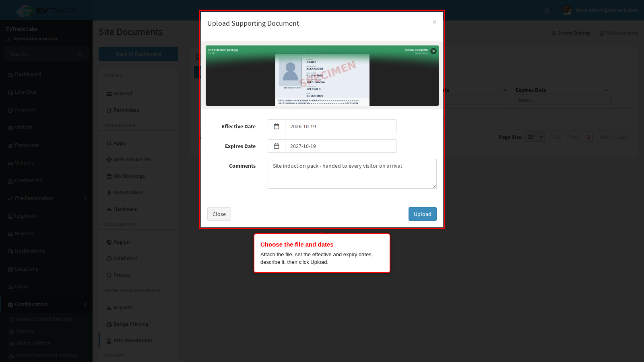This screenshot has width=644, height=362.
Task: Close the Upload Supporting Document dialog via X
Action: tap(434, 22)
